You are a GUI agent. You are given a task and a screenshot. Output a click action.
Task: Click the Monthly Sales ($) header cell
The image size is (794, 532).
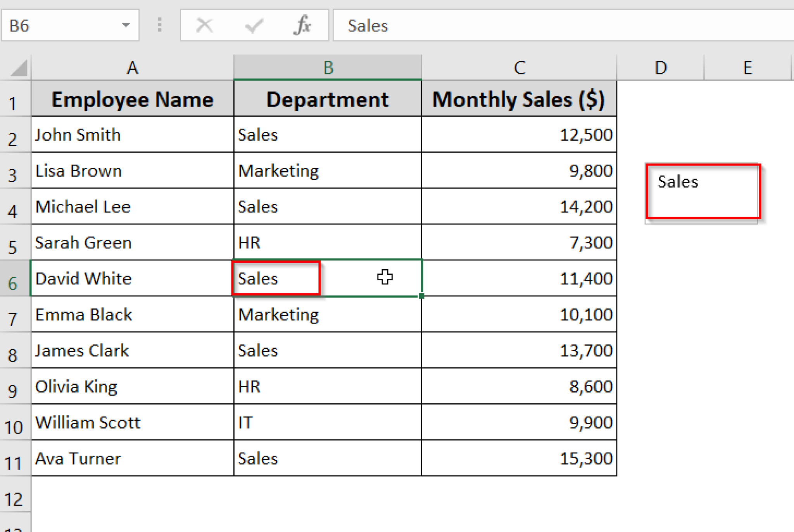519,99
